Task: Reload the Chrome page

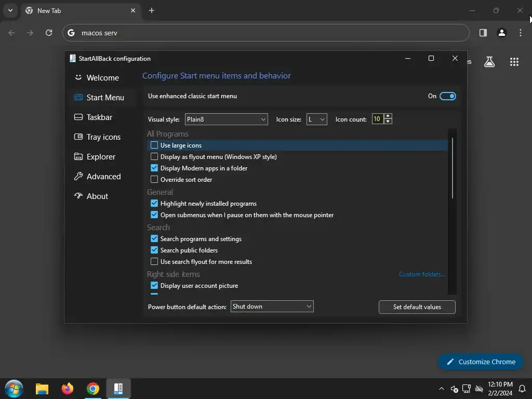Action: (49, 33)
